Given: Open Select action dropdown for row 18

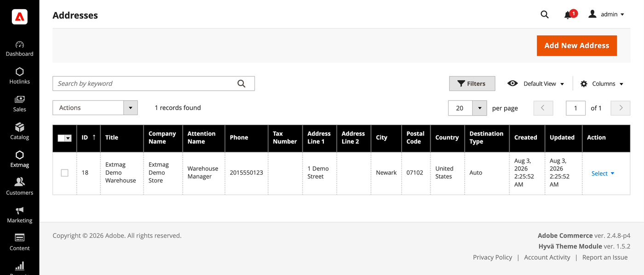Looking at the screenshot, I should point(603,173).
